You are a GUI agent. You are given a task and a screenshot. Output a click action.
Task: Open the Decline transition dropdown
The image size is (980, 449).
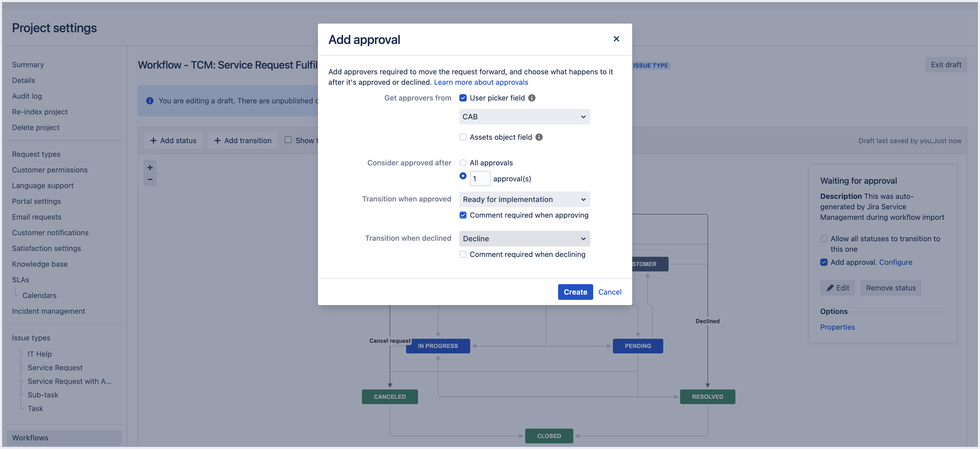click(x=524, y=239)
